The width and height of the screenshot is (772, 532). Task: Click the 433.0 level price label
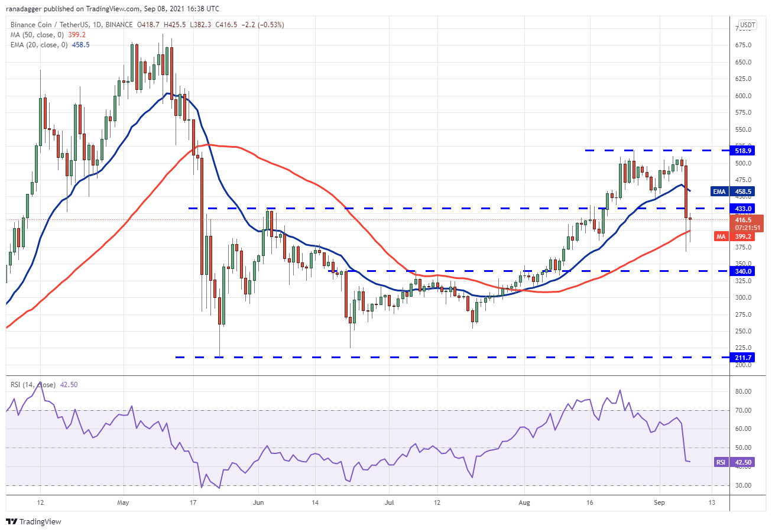(x=744, y=209)
